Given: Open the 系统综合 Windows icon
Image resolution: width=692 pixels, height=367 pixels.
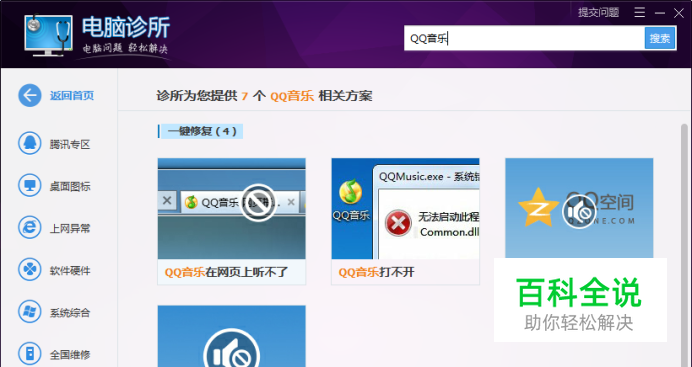Looking at the screenshot, I should [x=30, y=312].
